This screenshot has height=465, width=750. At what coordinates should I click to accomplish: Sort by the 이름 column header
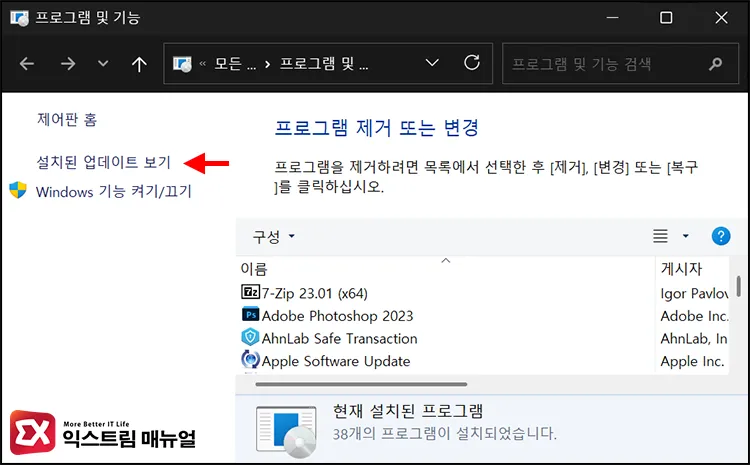pyautogui.click(x=254, y=269)
